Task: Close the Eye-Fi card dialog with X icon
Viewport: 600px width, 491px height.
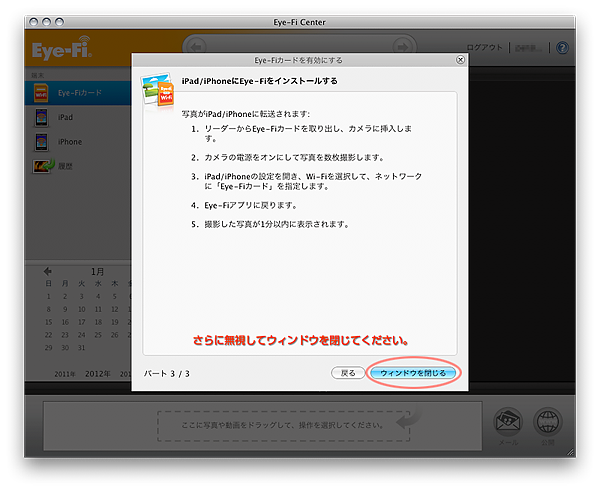Action: click(x=460, y=60)
